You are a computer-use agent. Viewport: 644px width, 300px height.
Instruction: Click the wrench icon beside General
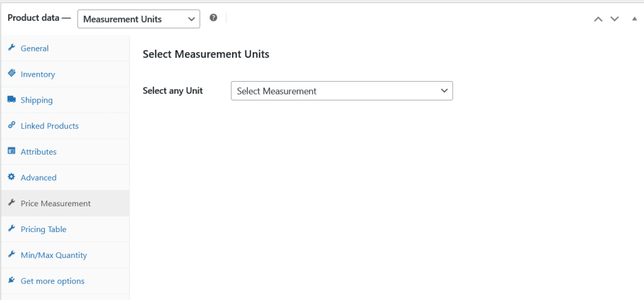(x=11, y=48)
